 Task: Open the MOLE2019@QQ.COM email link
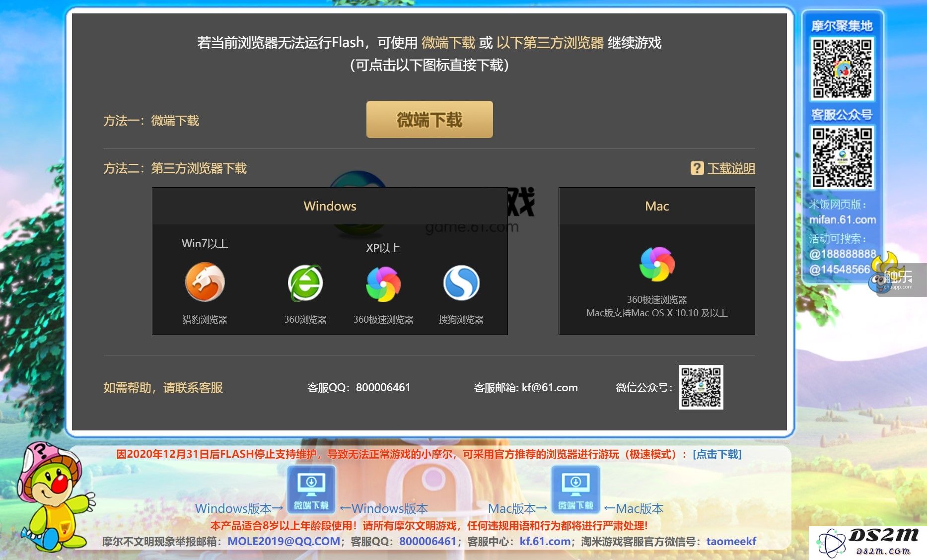click(284, 541)
